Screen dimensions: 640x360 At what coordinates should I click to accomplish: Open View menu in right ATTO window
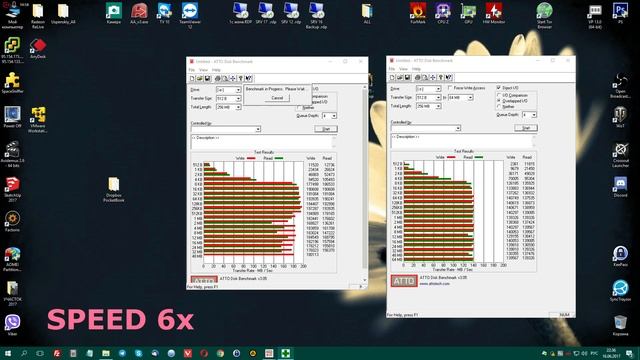tap(403, 69)
